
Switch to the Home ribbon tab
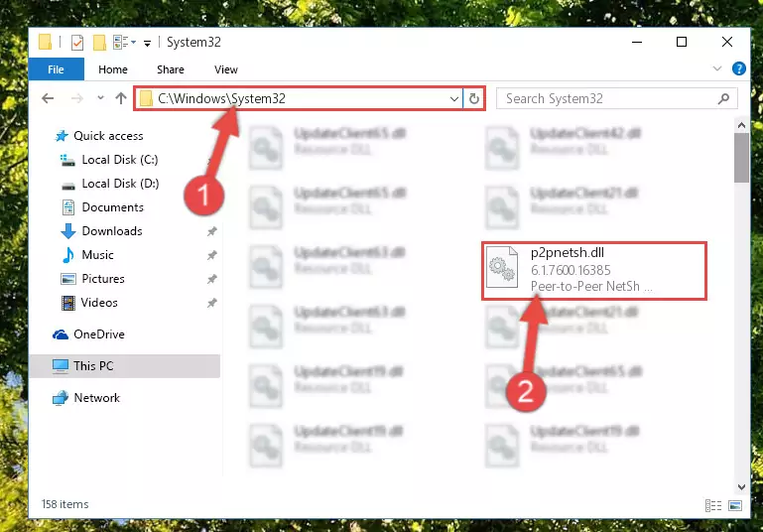point(113,69)
